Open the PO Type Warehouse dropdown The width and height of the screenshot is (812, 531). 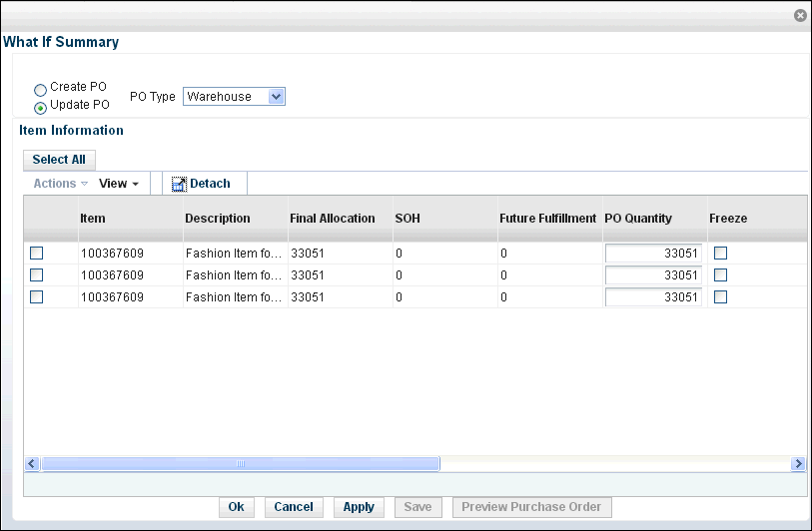[234, 96]
